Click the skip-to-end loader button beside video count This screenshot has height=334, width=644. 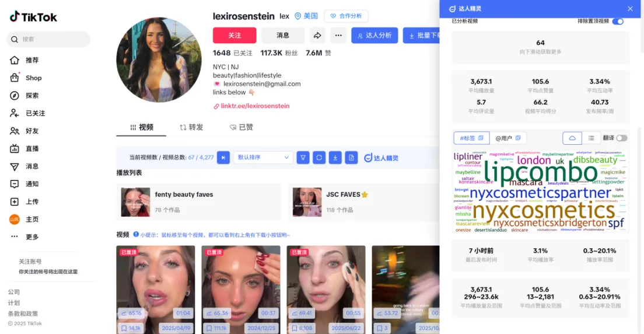click(x=223, y=157)
